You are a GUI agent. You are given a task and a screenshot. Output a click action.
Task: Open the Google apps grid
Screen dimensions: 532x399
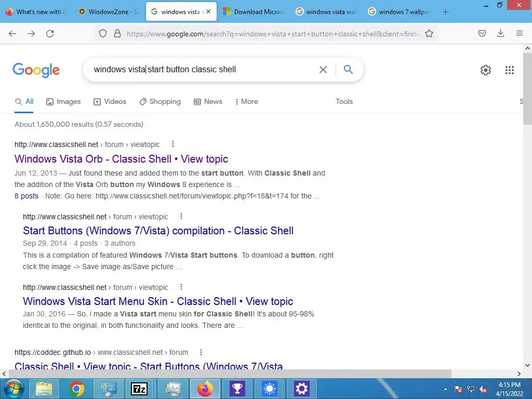coord(510,70)
